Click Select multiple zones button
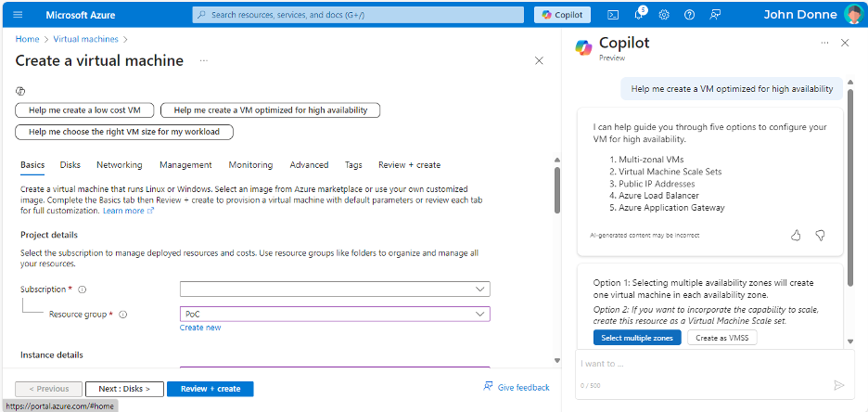 (637, 338)
